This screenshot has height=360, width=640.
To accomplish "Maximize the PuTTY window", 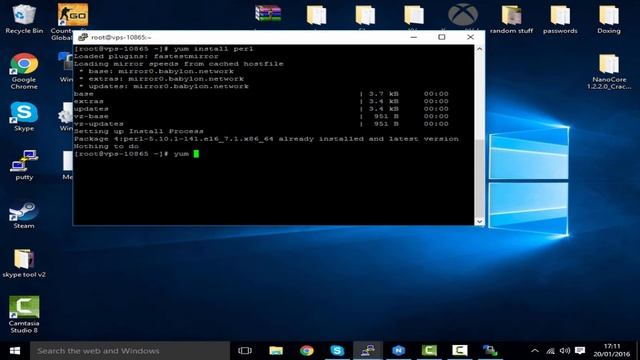I will pyautogui.click(x=442, y=37).
